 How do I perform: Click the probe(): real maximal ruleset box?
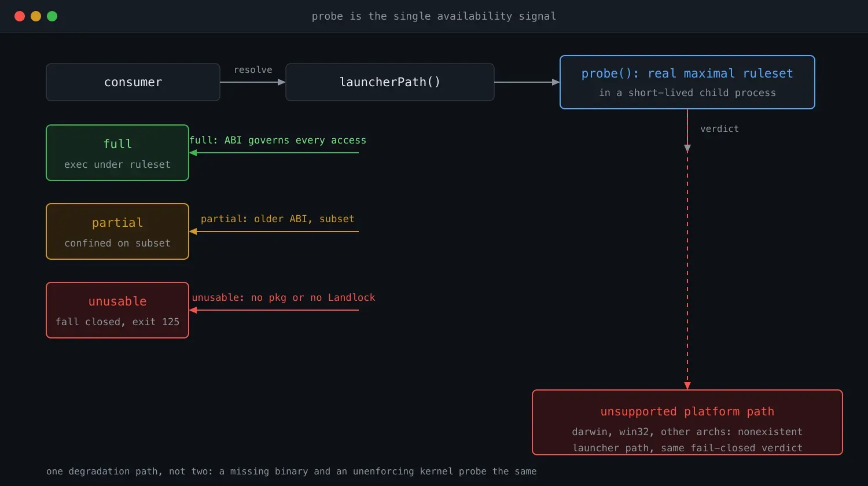pos(687,82)
